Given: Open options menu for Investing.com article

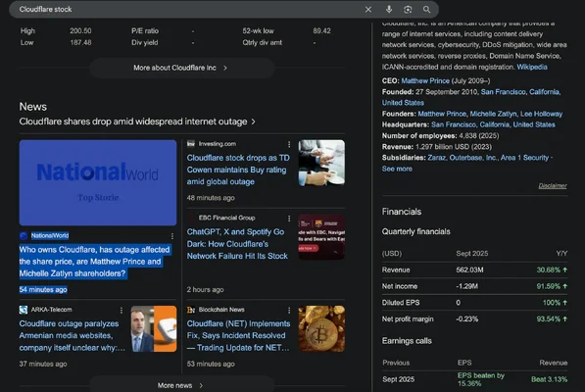Looking at the screenshot, I should pos(289,144).
